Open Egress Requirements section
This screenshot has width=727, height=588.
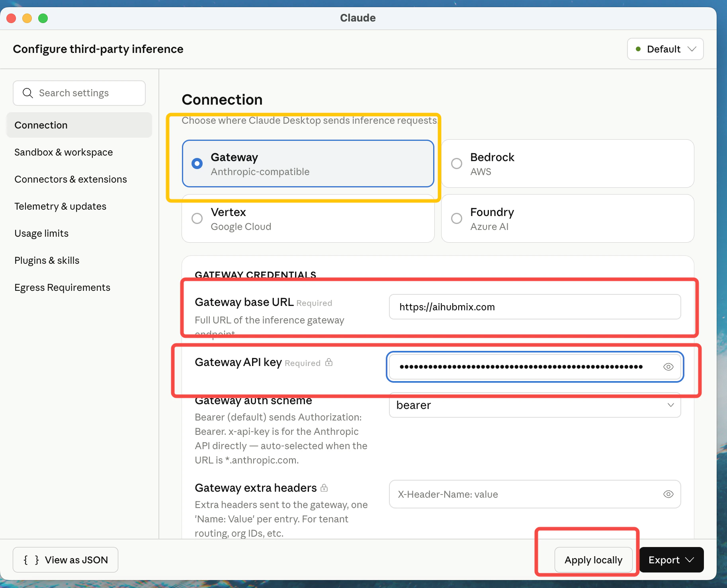[79, 287]
